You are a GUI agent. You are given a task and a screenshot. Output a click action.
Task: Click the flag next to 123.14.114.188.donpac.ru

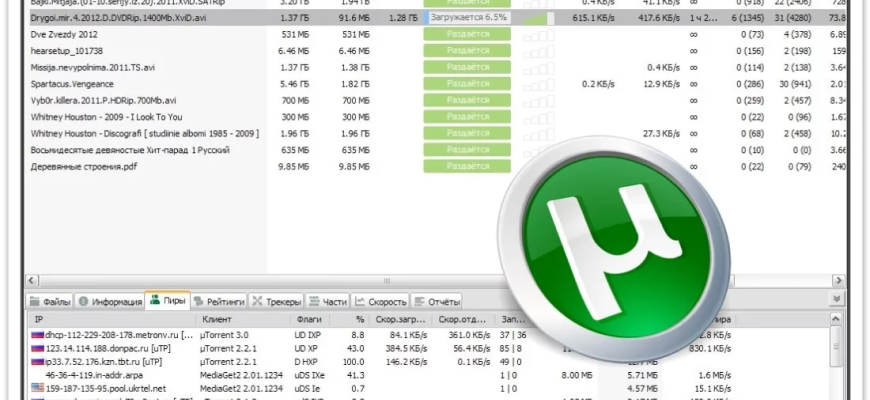[37, 348]
